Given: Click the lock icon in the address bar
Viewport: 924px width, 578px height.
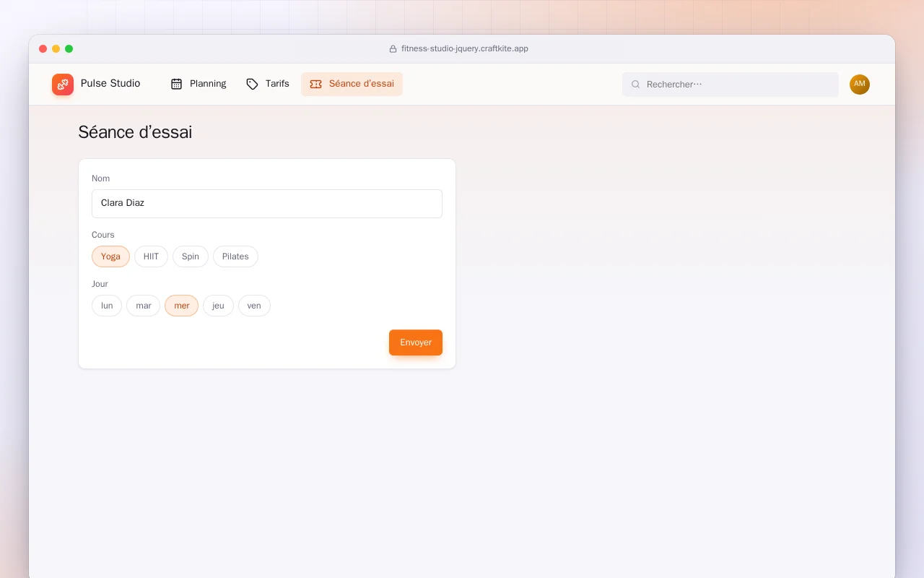Looking at the screenshot, I should coord(393,49).
